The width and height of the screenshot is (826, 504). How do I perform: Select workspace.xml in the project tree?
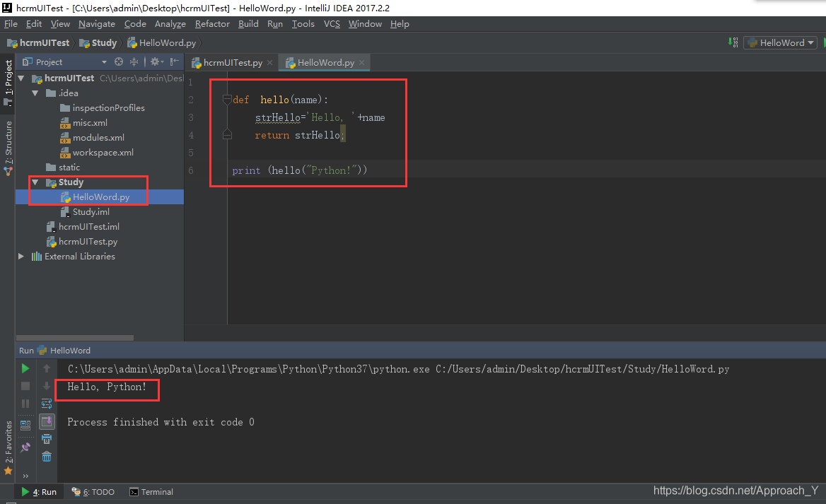coord(98,152)
